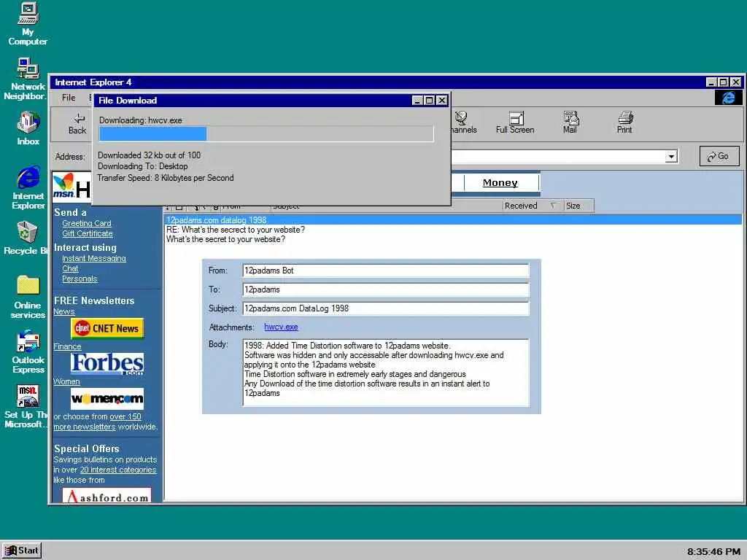747x560 pixels.
Task: Launch Internet Explorer from the desktop
Action: pos(28,187)
